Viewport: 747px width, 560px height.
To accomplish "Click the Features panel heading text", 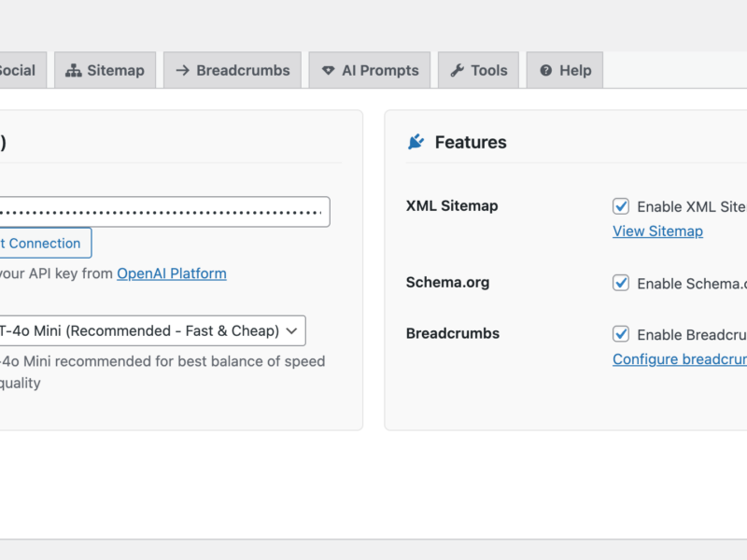I will pyautogui.click(x=471, y=142).
